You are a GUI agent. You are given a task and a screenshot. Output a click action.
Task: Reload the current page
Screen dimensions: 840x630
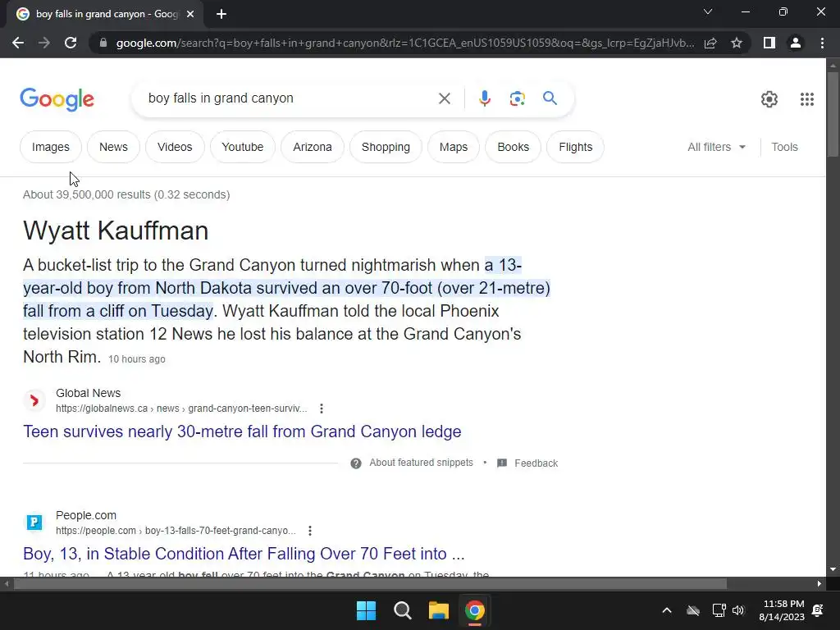[x=71, y=43]
